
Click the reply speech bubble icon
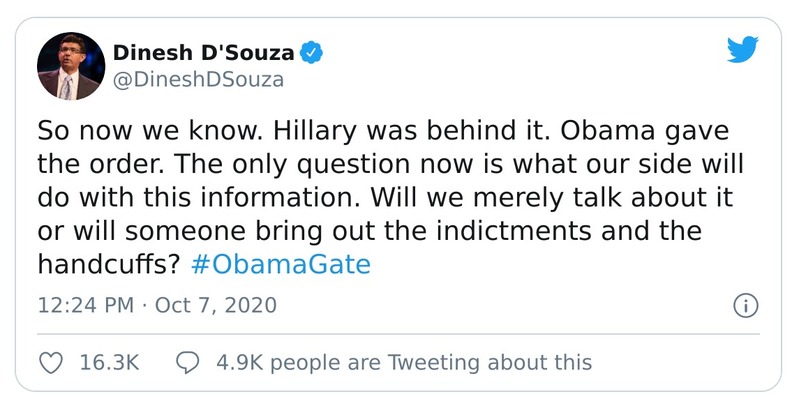pos(187,362)
